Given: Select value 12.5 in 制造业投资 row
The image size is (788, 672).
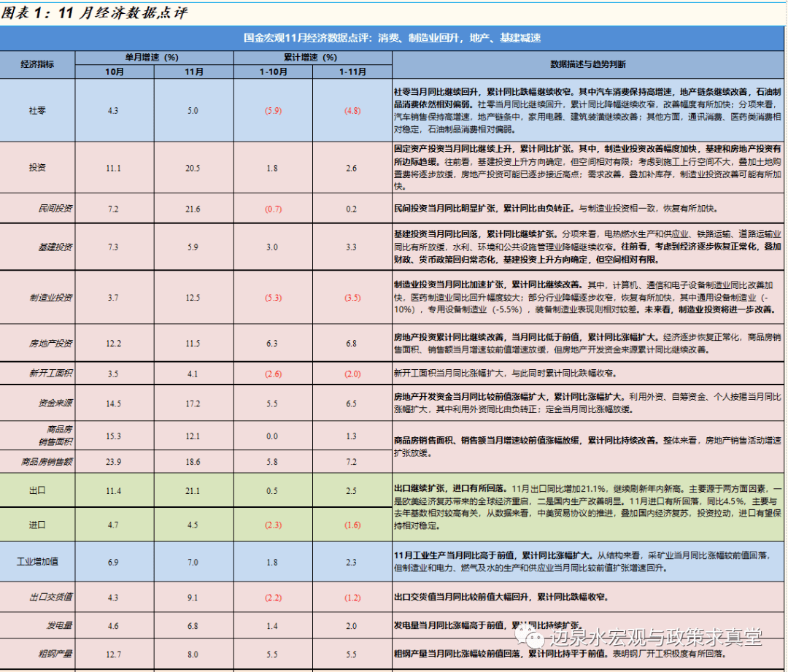Looking at the screenshot, I should pos(193,298).
